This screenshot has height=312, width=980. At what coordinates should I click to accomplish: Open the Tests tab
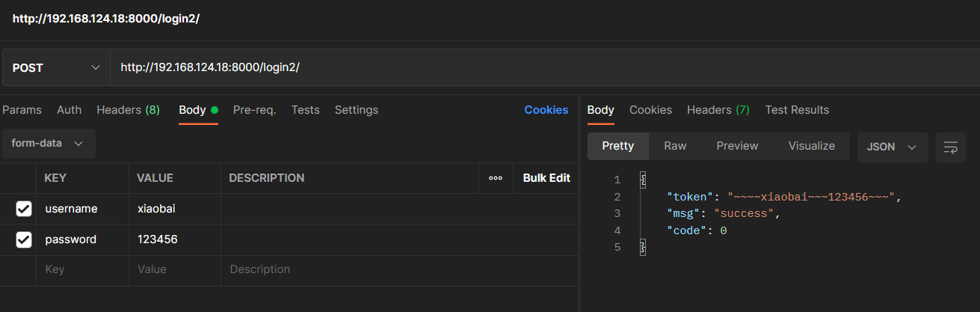click(x=305, y=110)
